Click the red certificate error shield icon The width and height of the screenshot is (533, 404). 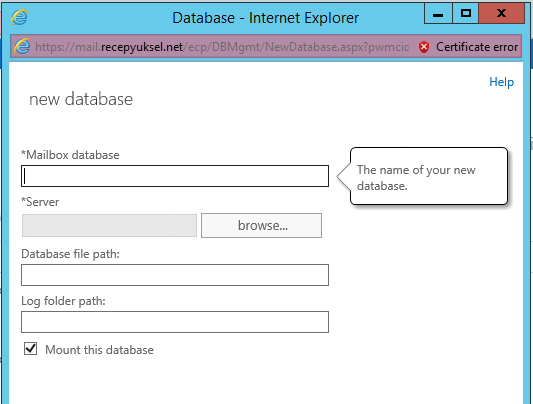pos(424,47)
